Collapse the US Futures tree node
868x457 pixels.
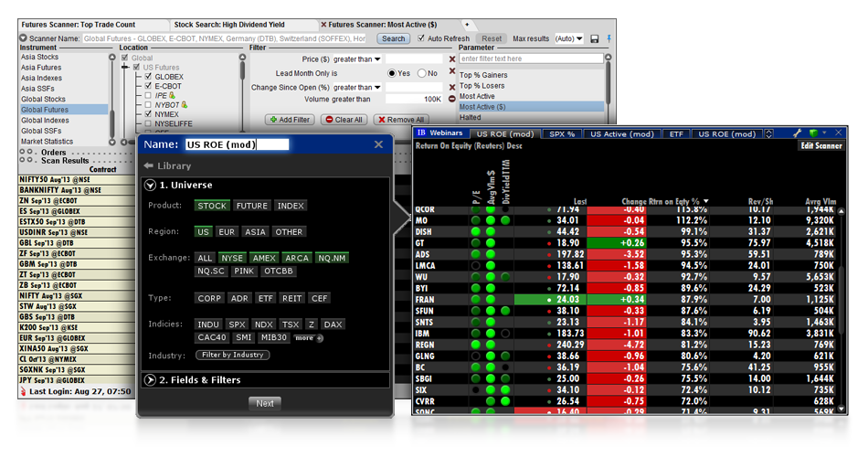(x=126, y=67)
